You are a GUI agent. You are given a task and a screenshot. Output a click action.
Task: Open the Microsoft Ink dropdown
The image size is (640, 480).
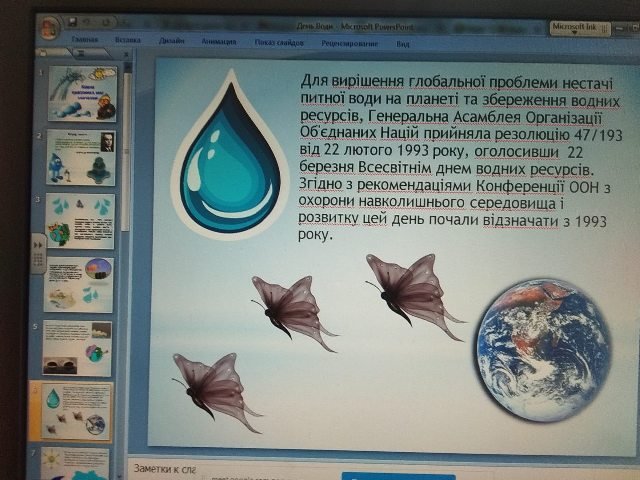point(580,28)
